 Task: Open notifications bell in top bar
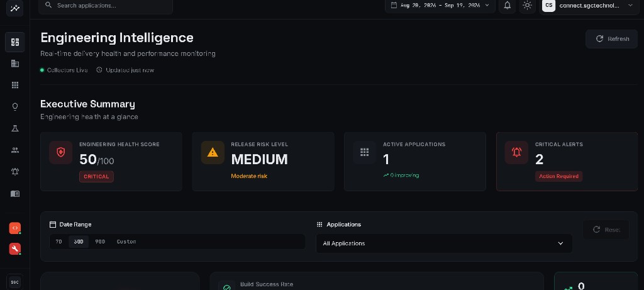tap(508, 5)
